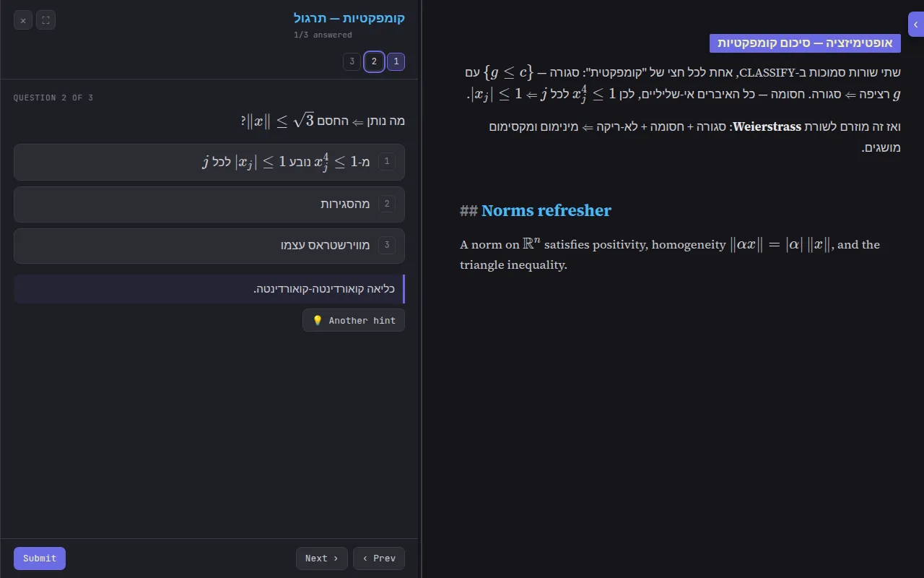Select answer option 3 'מוויירשטראס עצמו'

pyautogui.click(x=209, y=246)
